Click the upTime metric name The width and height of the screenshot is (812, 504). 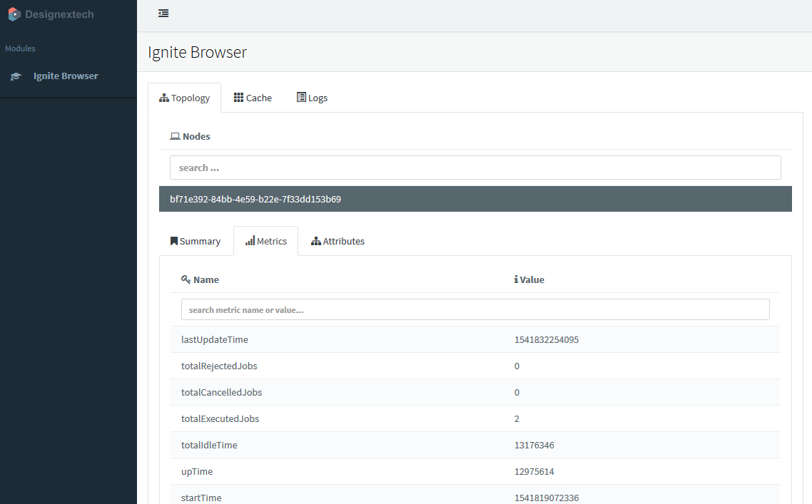(x=197, y=472)
